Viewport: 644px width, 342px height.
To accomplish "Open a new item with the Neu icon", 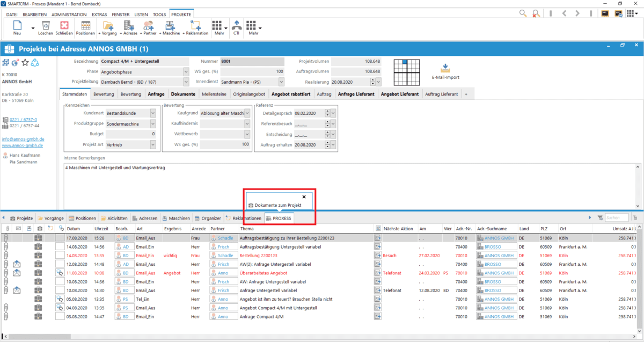I will [16, 26].
